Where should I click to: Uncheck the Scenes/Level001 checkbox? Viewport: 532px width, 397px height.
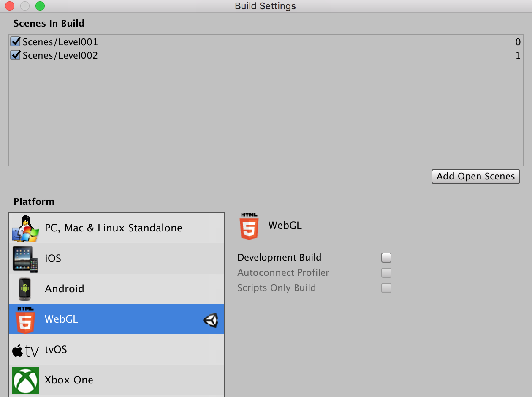pos(16,41)
